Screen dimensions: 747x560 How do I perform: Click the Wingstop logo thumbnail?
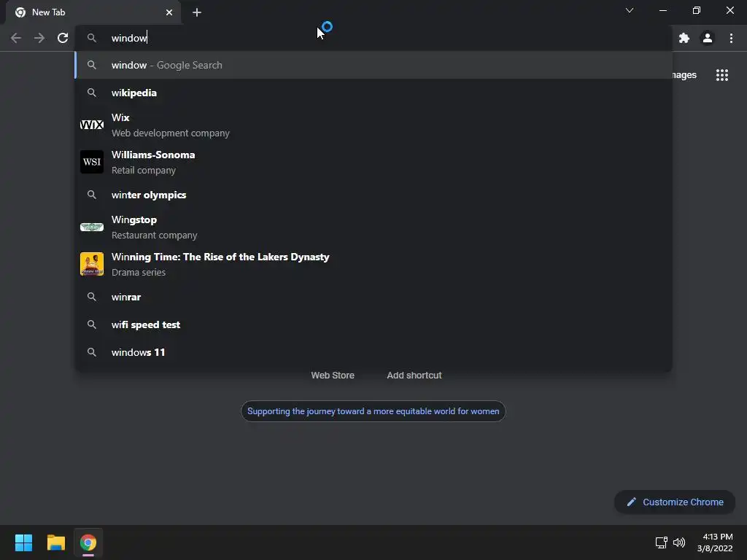(91, 227)
